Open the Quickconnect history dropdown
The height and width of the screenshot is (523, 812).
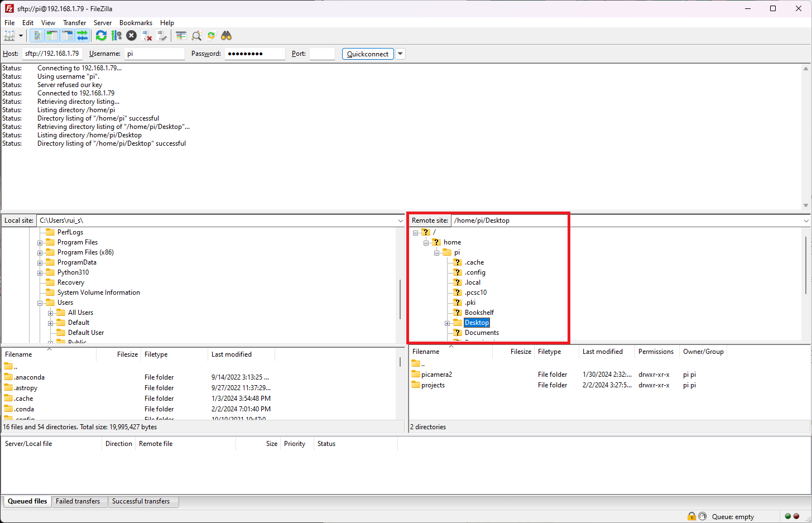[x=400, y=54]
